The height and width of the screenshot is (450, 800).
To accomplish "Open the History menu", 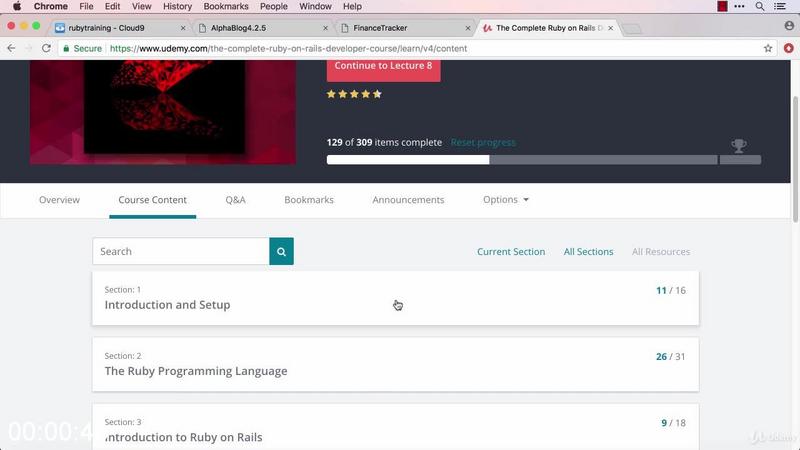I will pyautogui.click(x=177, y=6).
